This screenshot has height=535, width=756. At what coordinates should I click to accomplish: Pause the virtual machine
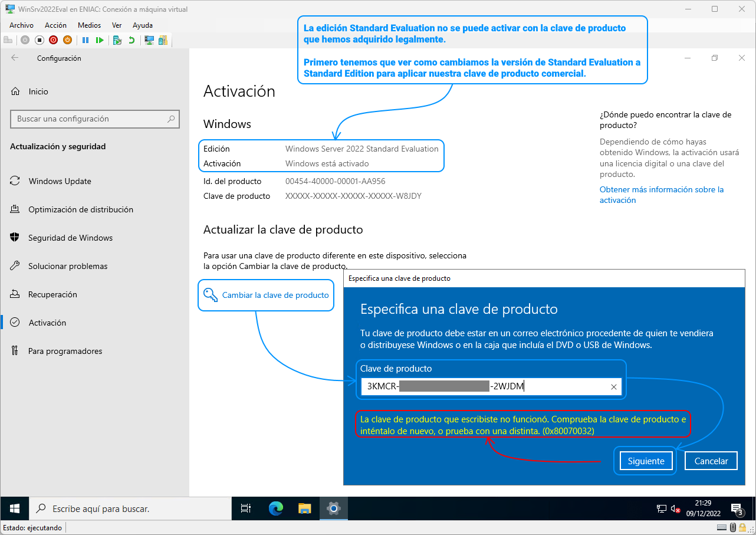click(86, 40)
